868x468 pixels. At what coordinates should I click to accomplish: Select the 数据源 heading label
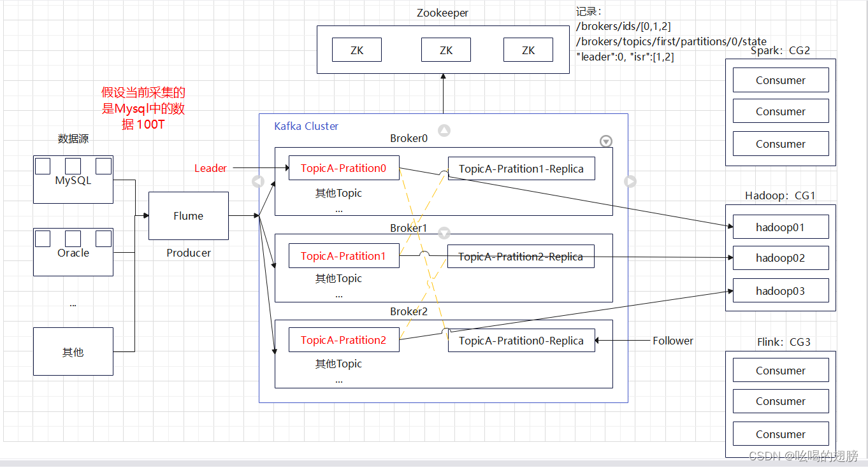point(73,139)
